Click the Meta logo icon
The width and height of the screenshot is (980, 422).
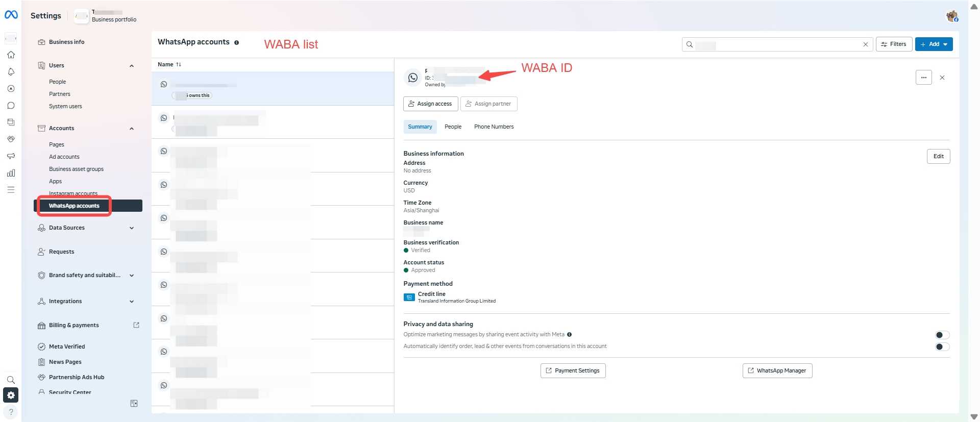[x=11, y=15]
